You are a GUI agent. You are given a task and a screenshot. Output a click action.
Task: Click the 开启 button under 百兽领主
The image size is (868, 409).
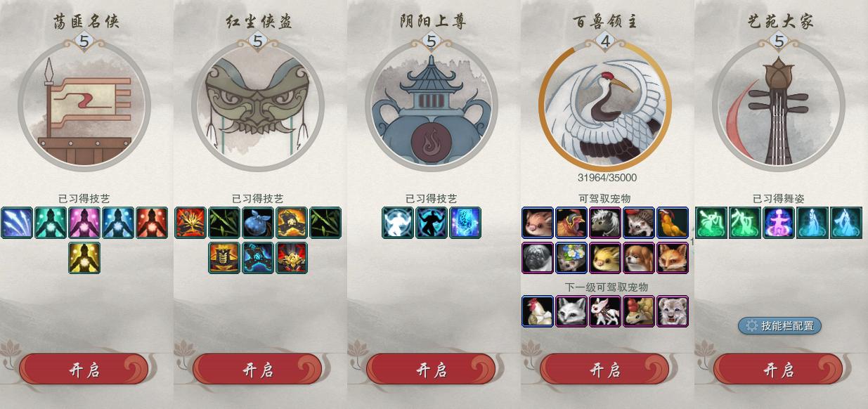coord(604,370)
